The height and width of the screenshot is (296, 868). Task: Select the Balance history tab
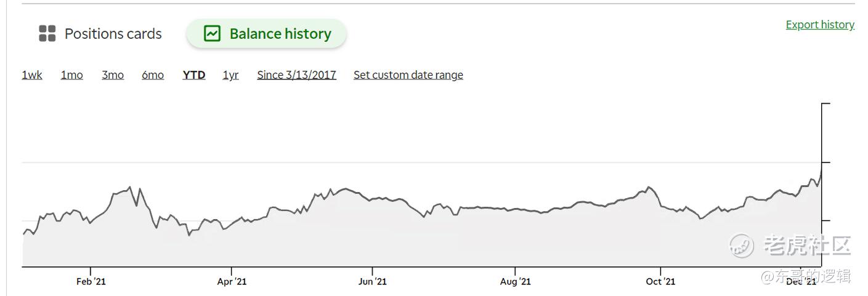(x=267, y=33)
